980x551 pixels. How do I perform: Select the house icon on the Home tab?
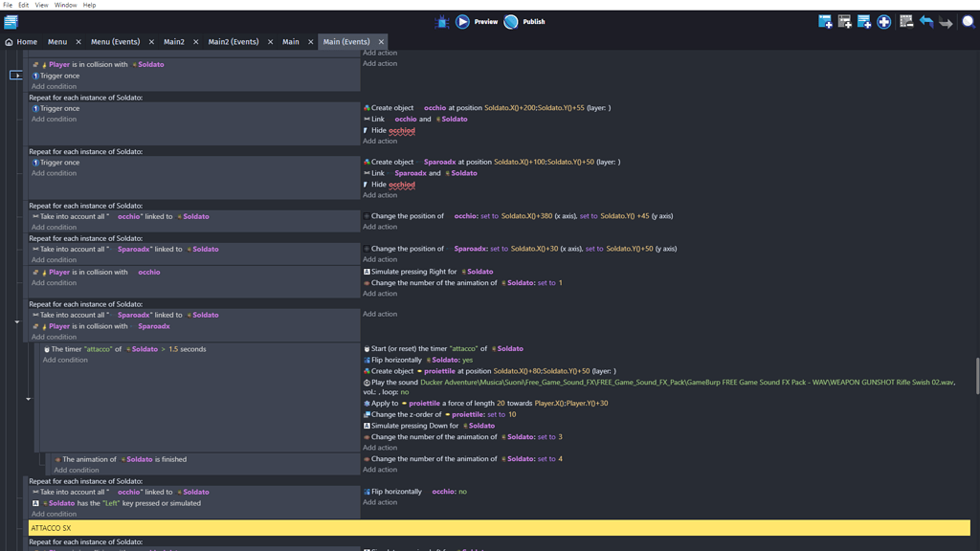pos(9,42)
